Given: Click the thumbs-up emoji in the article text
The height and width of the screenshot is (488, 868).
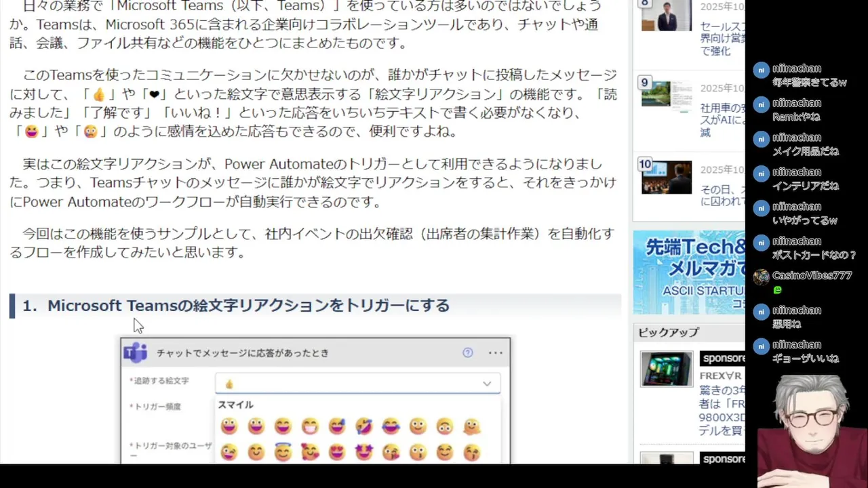Looking at the screenshot, I should (x=99, y=94).
